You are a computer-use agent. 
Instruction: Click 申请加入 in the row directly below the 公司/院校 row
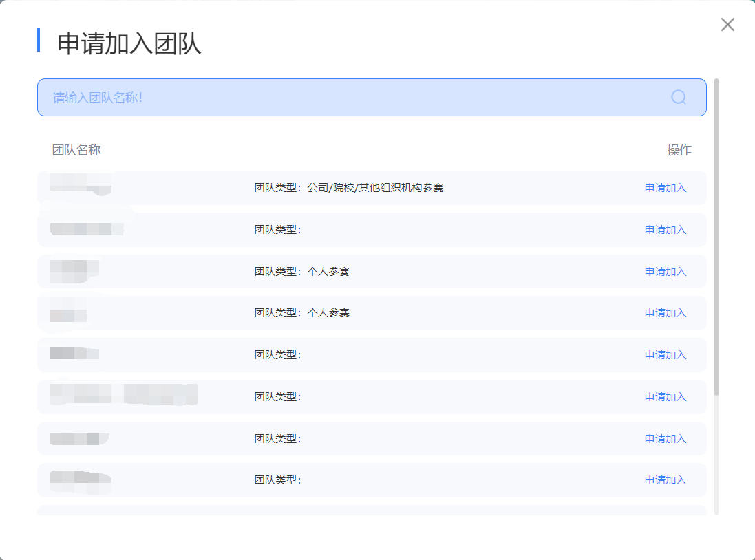(x=666, y=230)
